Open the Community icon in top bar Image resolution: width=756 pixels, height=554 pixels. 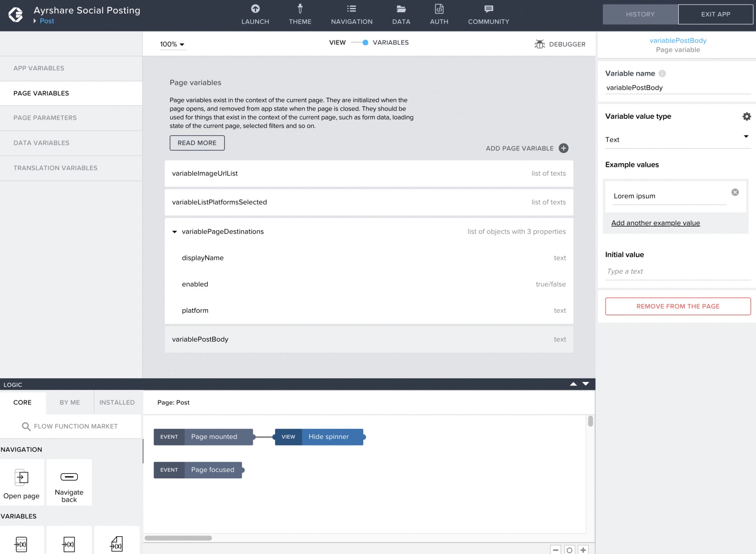[x=488, y=15]
